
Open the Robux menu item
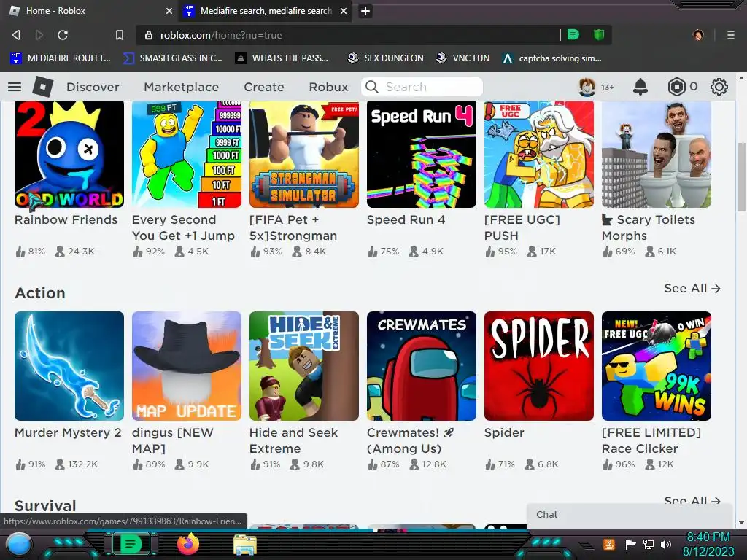[x=328, y=87]
